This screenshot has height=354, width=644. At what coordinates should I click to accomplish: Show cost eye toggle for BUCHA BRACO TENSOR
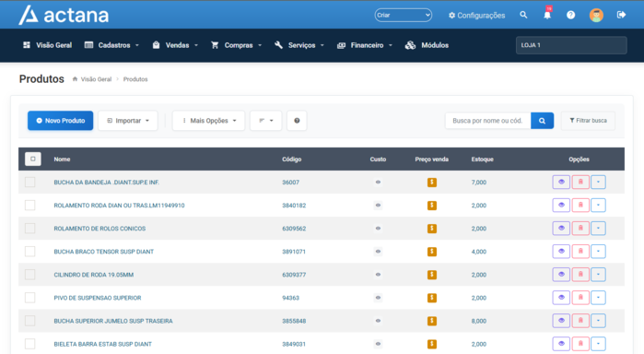378,252
